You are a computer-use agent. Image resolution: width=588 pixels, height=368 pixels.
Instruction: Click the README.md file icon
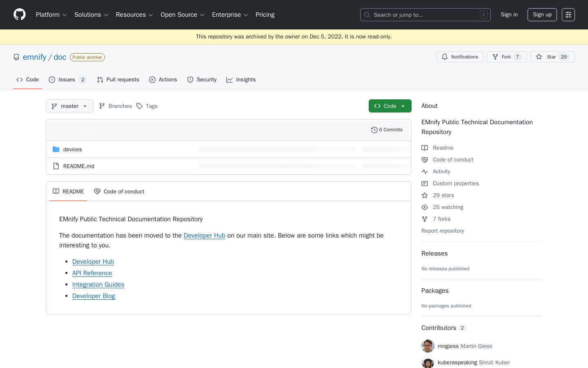coord(56,166)
